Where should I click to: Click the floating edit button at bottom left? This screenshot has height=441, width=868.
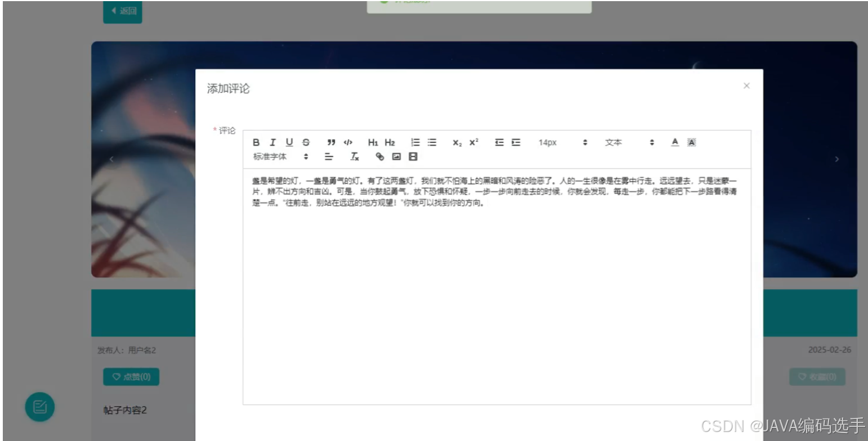(39, 407)
